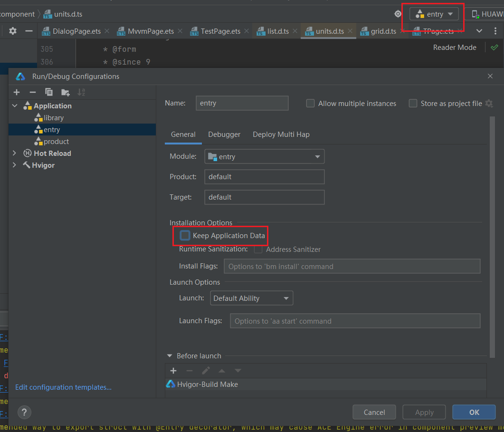Close the MvvmPage.ets tab
This screenshot has width=504, height=432.
pyautogui.click(x=180, y=31)
